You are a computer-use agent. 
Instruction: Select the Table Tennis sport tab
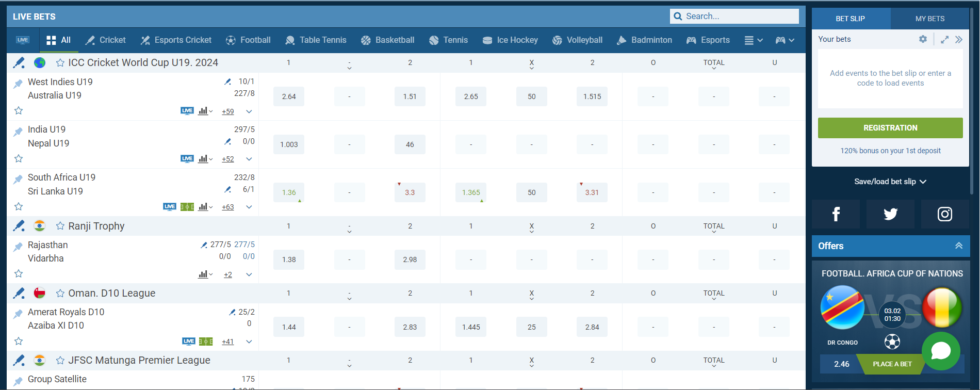tap(316, 40)
